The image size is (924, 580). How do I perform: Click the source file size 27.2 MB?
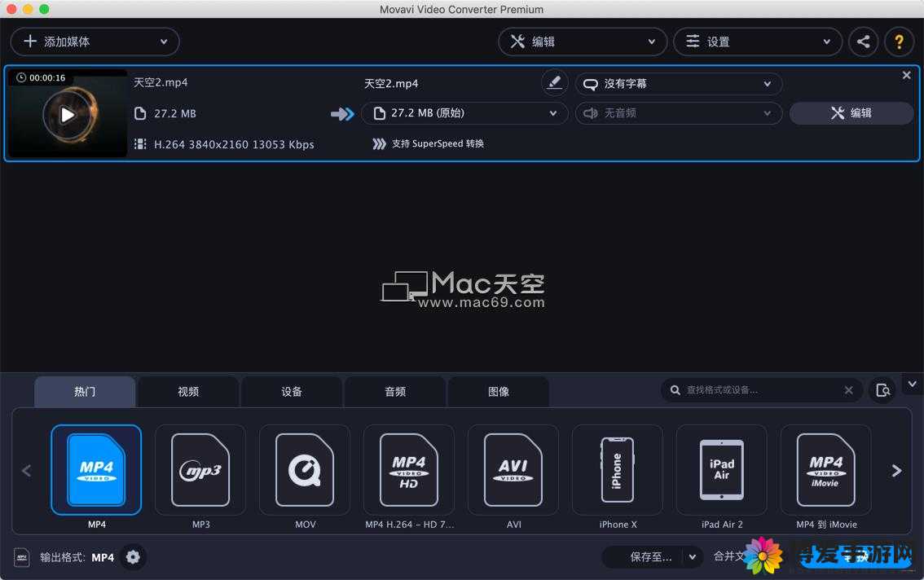point(175,113)
